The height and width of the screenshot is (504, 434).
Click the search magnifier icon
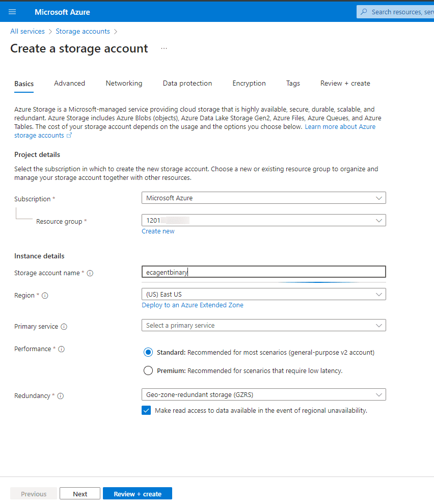coord(364,12)
